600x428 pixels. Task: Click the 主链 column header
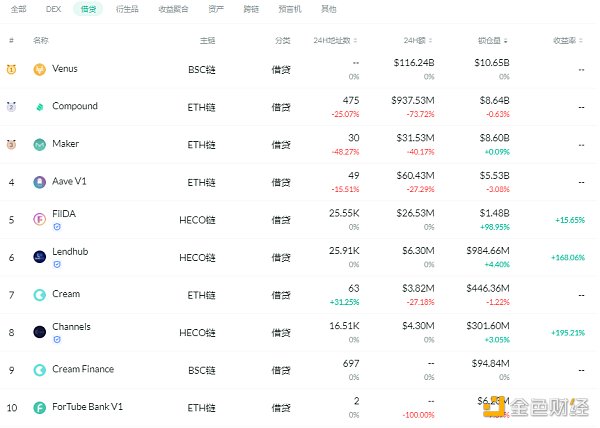tap(207, 41)
